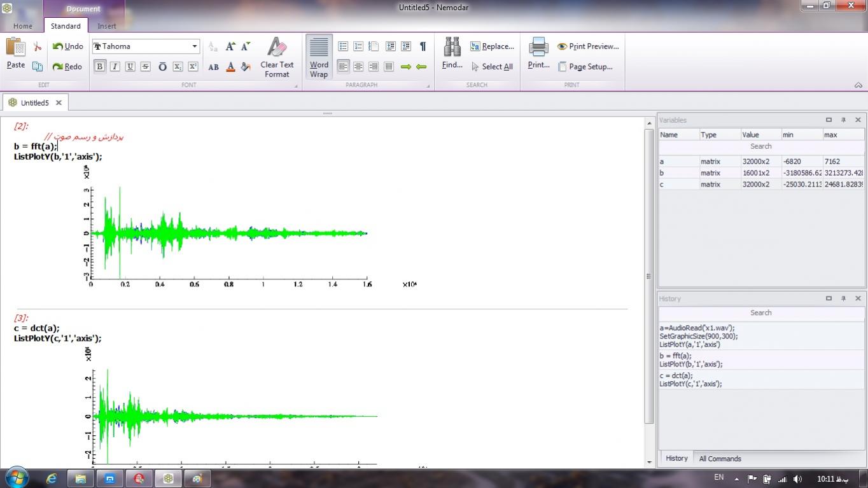This screenshot has height=488, width=868.
Task: Click the scissors Cut icon
Action: (x=38, y=46)
